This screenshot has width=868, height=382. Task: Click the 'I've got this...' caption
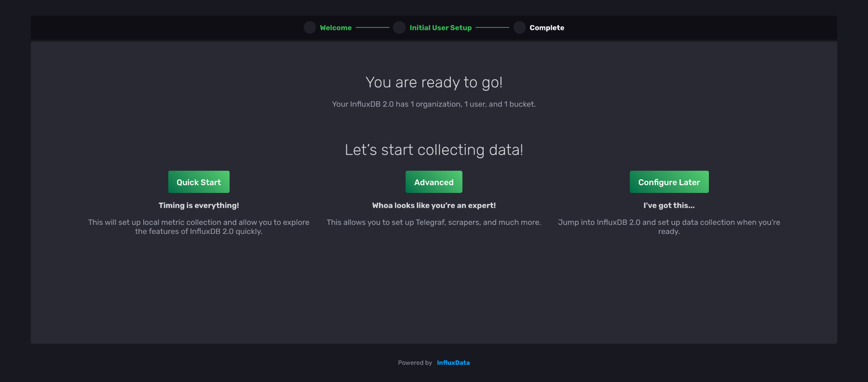pos(669,205)
